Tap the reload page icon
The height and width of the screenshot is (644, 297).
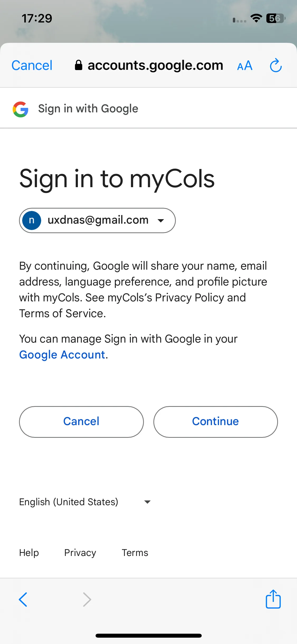point(276,65)
